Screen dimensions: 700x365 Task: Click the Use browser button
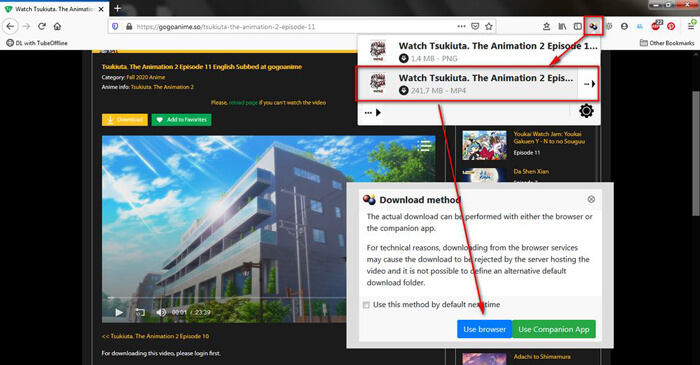[x=484, y=329]
